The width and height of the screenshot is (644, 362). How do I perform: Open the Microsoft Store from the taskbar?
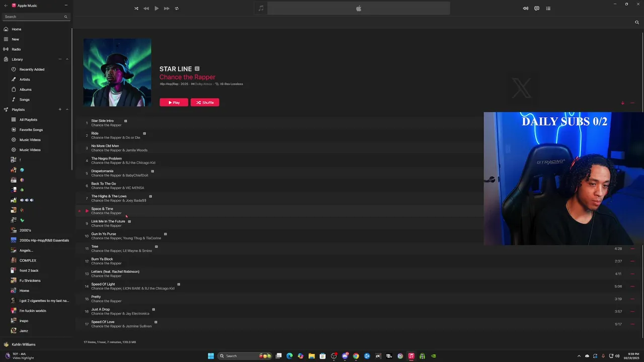pos(323,356)
